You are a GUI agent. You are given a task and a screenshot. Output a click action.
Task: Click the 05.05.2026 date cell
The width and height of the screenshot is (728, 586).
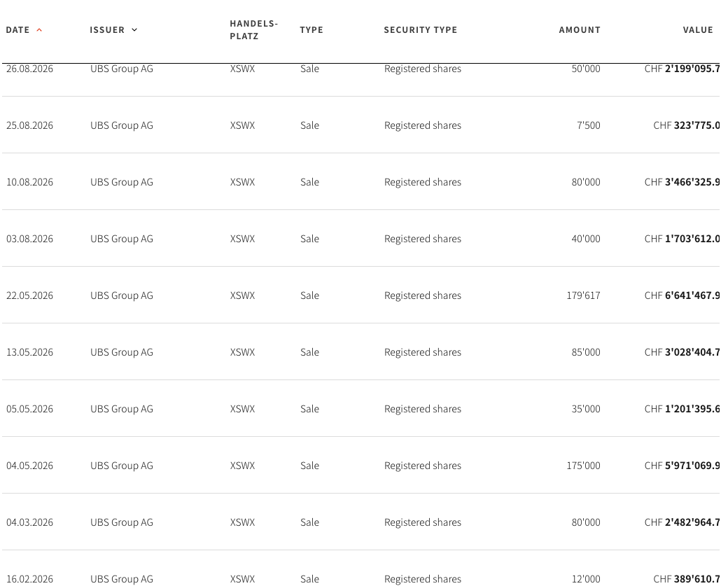[29, 409]
